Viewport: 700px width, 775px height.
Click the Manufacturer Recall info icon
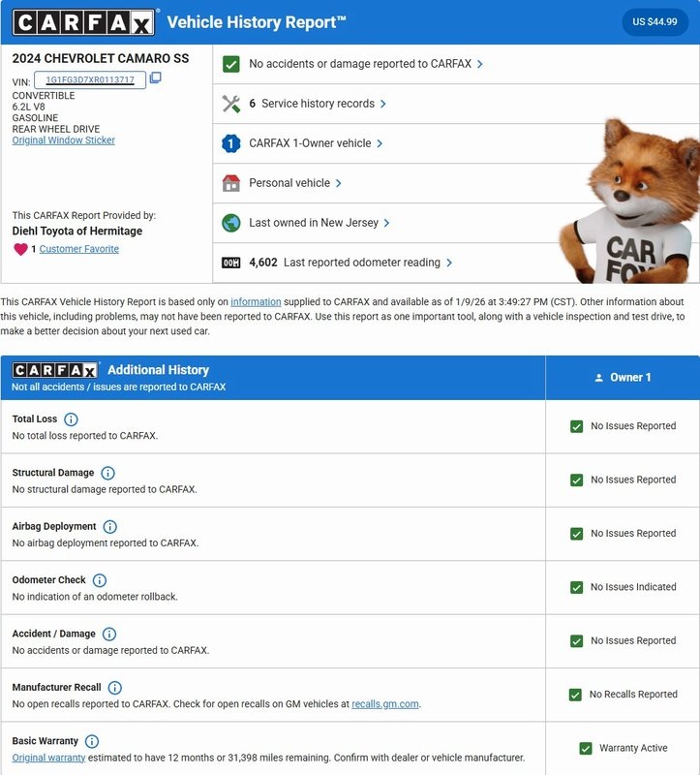[x=114, y=688]
